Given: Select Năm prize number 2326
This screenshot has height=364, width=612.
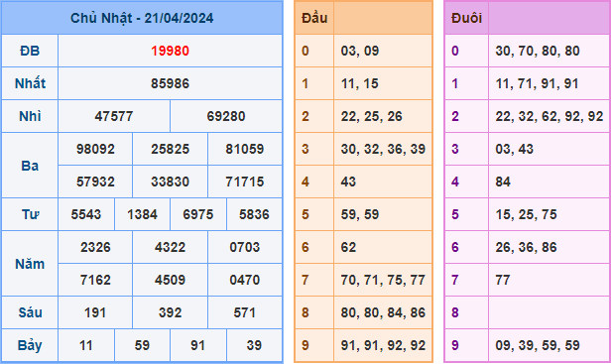Looking at the screenshot, I should (95, 247).
